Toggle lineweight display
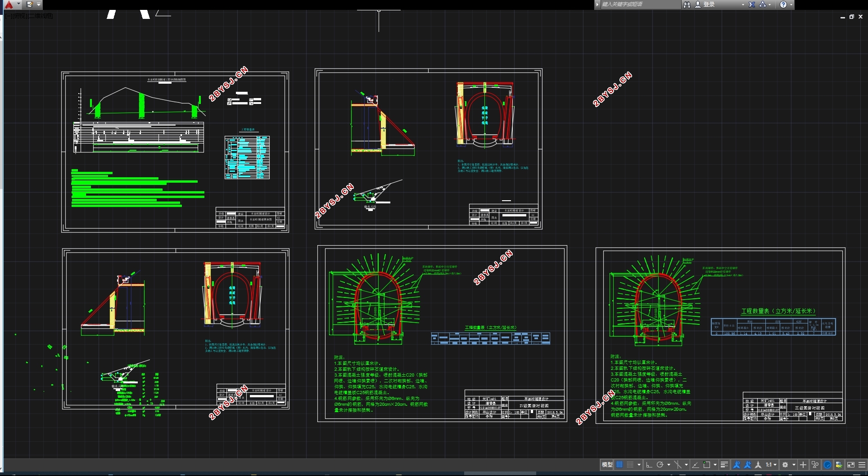This screenshot has height=476, width=868. 724,465
